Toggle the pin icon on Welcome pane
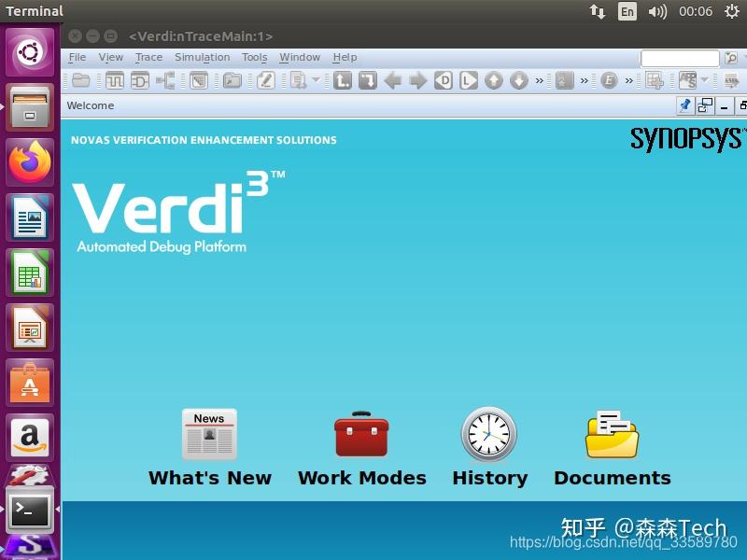Image resolution: width=747 pixels, height=560 pixels. point(685,105)
